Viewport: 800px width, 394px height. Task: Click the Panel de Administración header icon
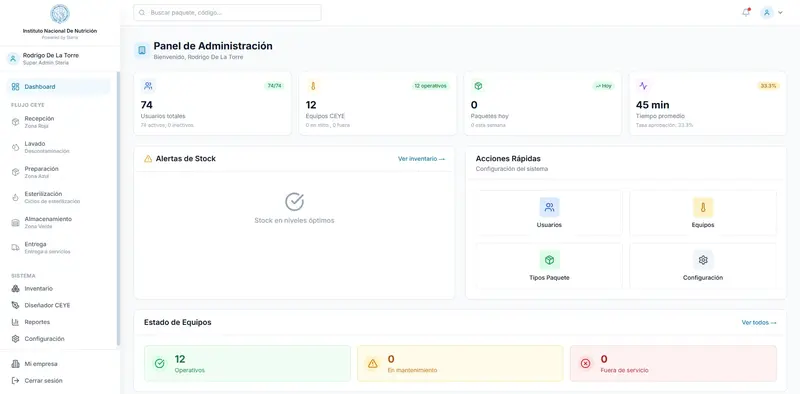[141, 50]
